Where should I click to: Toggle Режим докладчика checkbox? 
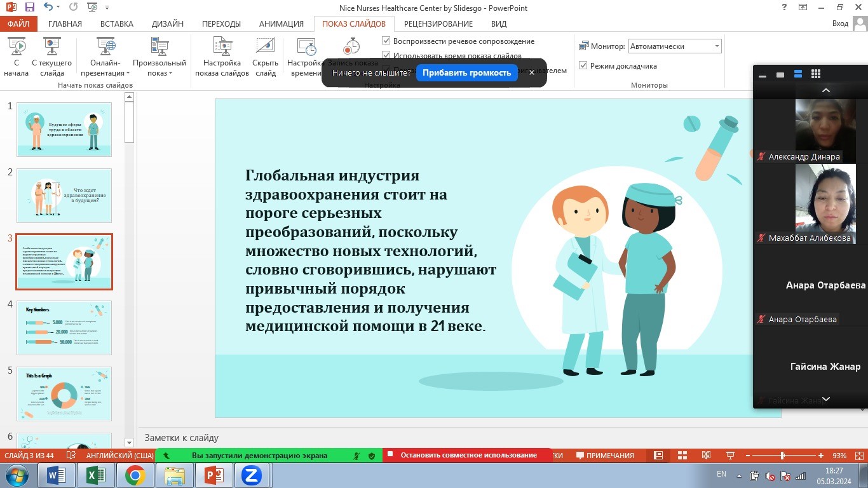click(583, 65)
